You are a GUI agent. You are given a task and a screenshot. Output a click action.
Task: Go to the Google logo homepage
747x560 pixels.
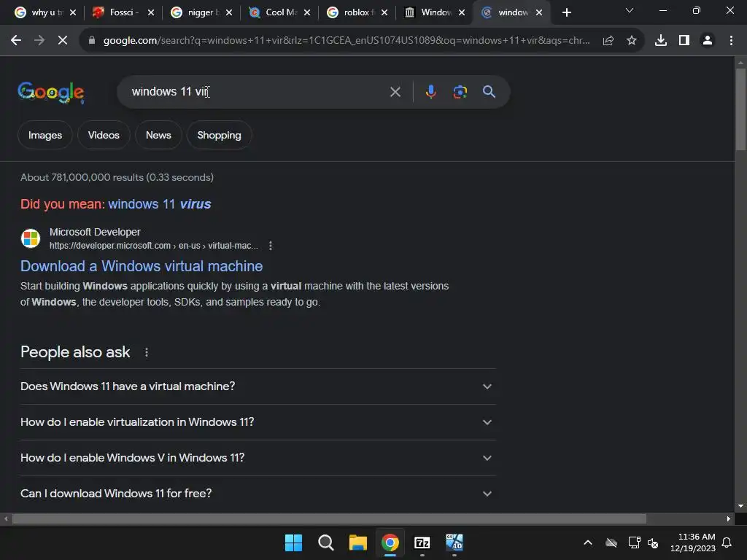point(51,92)
